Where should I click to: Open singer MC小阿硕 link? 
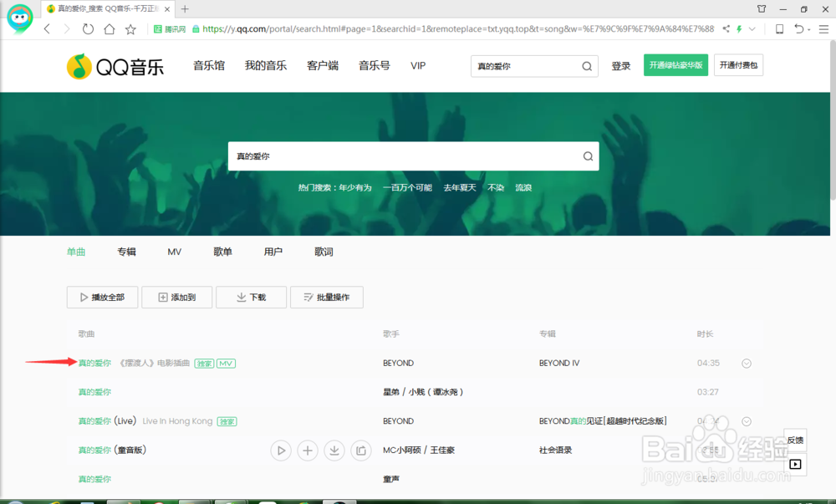(401, 451)
